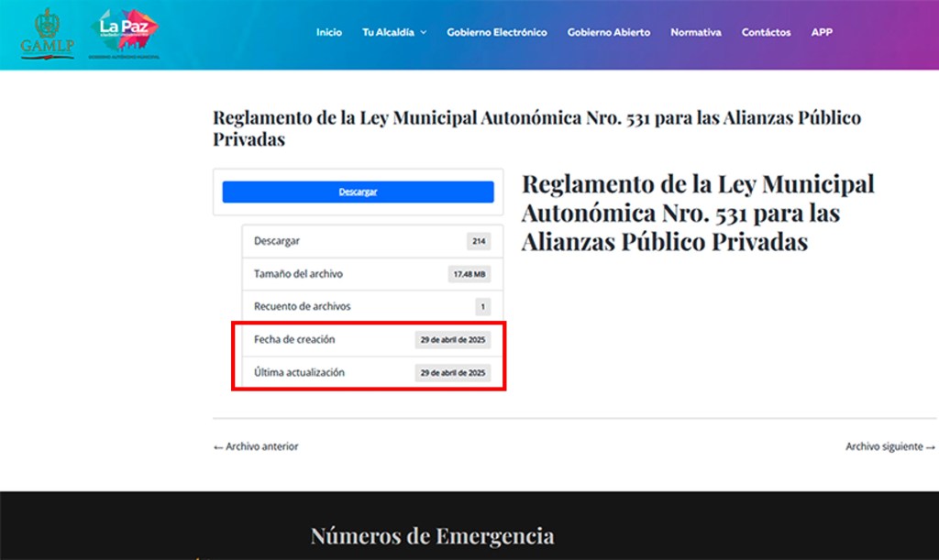Navigate to Gobierno Abierto
Image resolution: width=939 pixels, height=560 pixels.
[x=608, y=32]
